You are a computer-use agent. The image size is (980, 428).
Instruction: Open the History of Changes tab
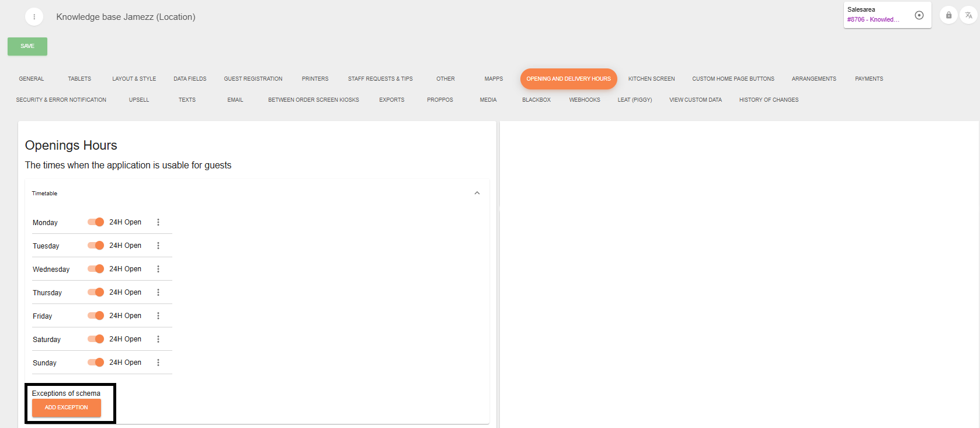(769, 100)
